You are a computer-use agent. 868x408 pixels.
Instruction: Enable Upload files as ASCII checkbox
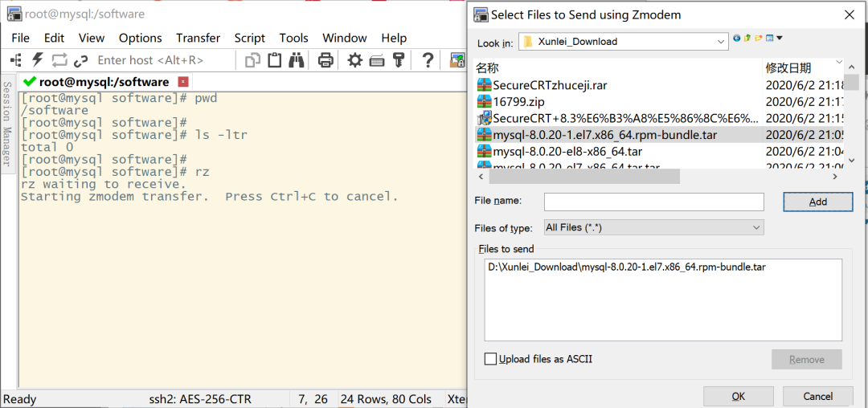tap(490, 359)
